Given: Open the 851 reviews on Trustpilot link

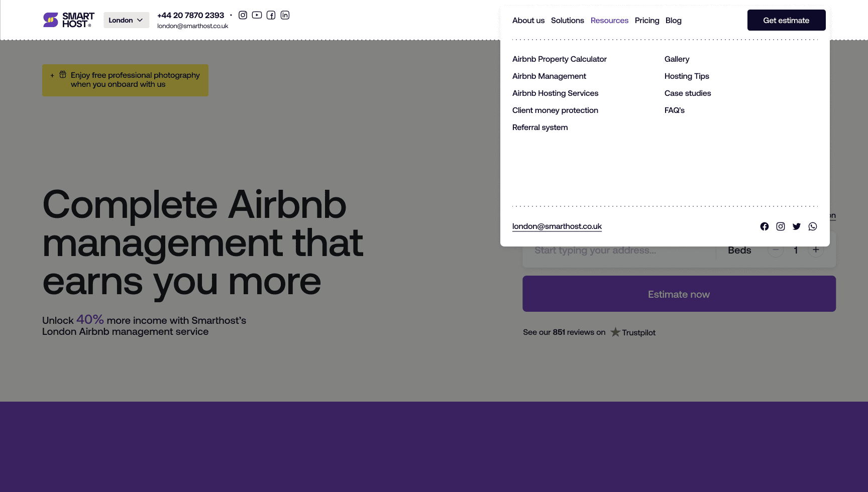Looking at the screenshot, I should 589,332.
